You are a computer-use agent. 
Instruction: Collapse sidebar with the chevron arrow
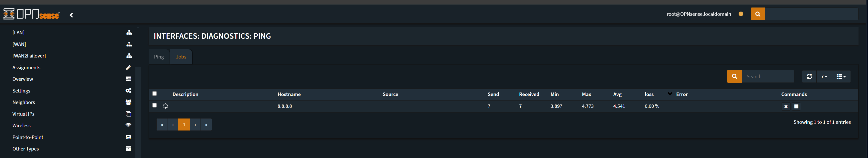point(71,15)
